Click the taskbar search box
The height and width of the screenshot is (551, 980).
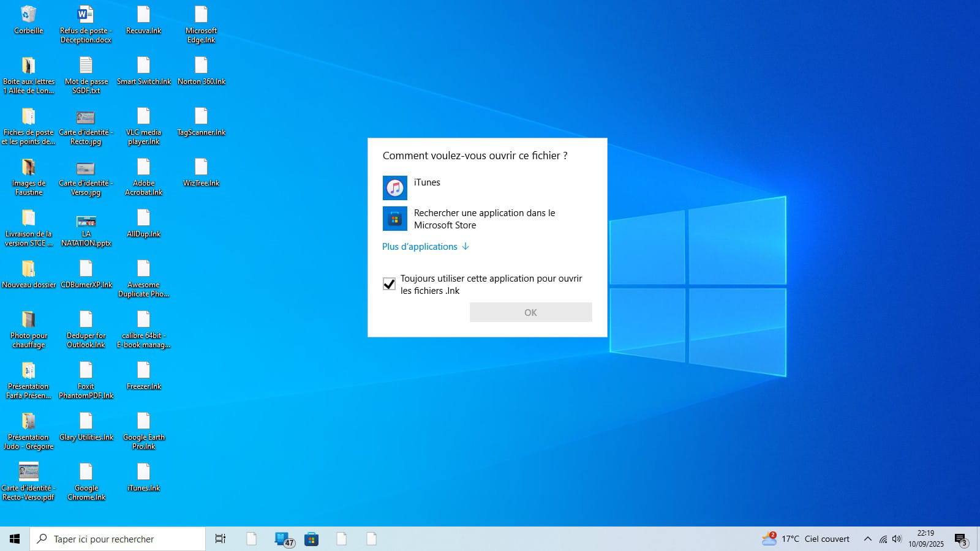pos(118,539)
